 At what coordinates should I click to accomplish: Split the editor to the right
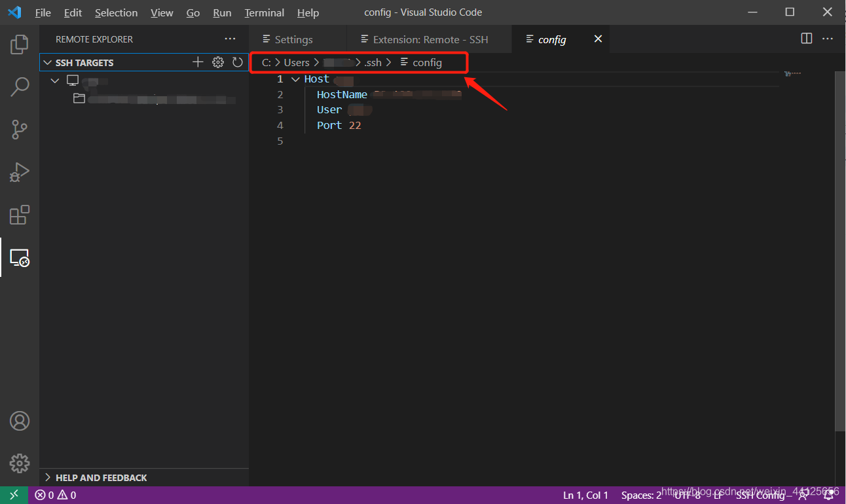807,39
